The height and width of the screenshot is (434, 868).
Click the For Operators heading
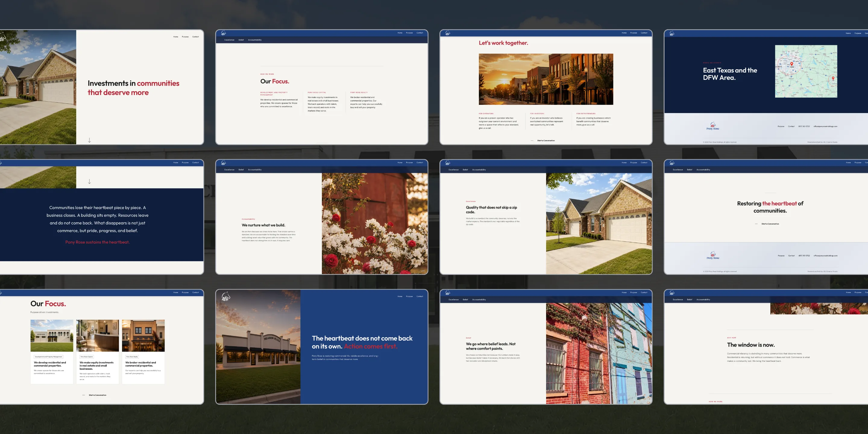click(486, 114)
